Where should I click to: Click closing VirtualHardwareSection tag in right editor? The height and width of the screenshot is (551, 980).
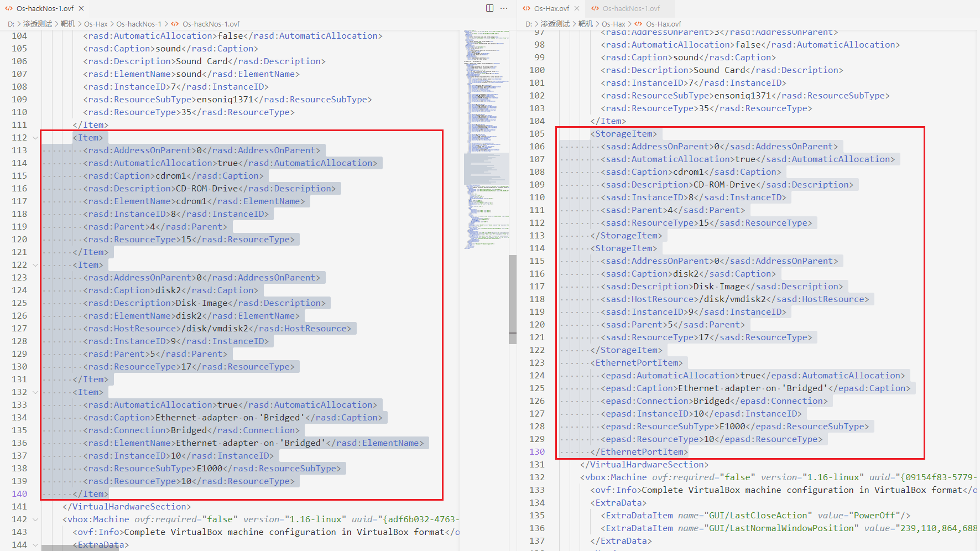[644, 465]
